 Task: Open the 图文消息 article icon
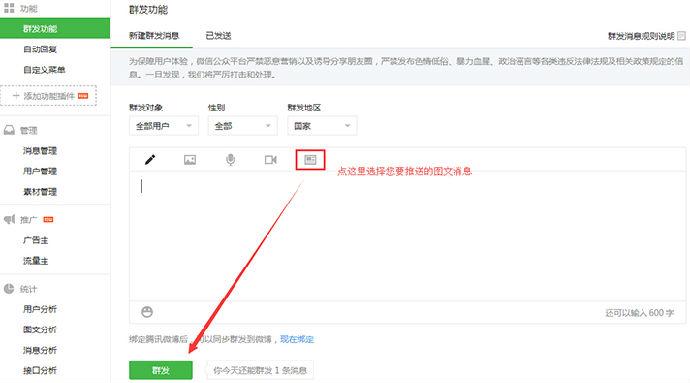point(310,159)
